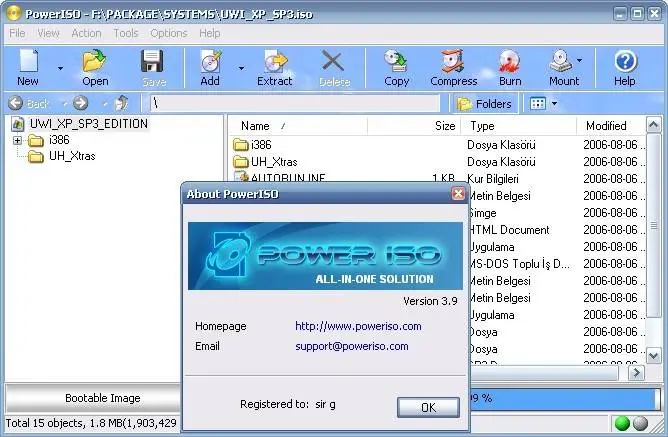Open the dropdown arrow beside Mount

coord(579,60)
